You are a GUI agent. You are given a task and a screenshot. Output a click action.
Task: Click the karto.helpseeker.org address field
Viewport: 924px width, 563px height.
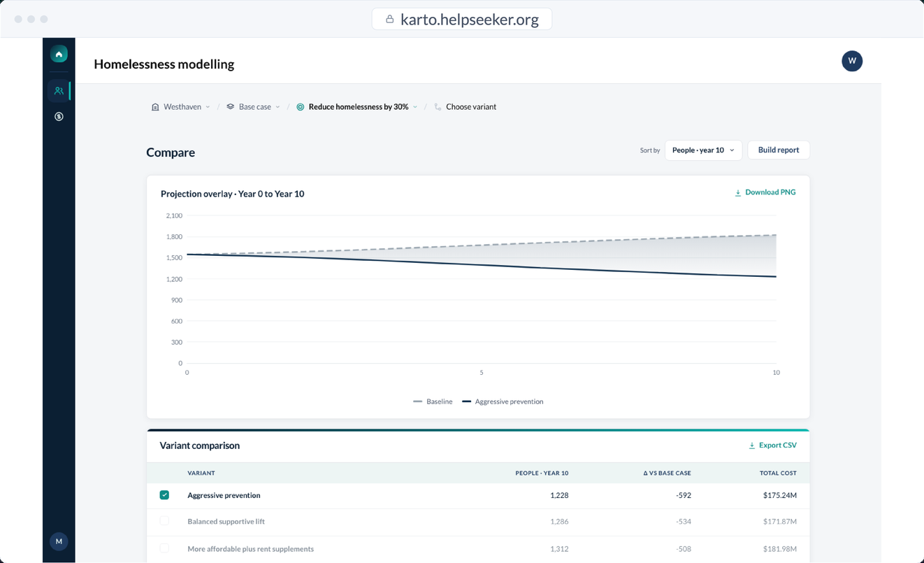(x=462, y=19)
